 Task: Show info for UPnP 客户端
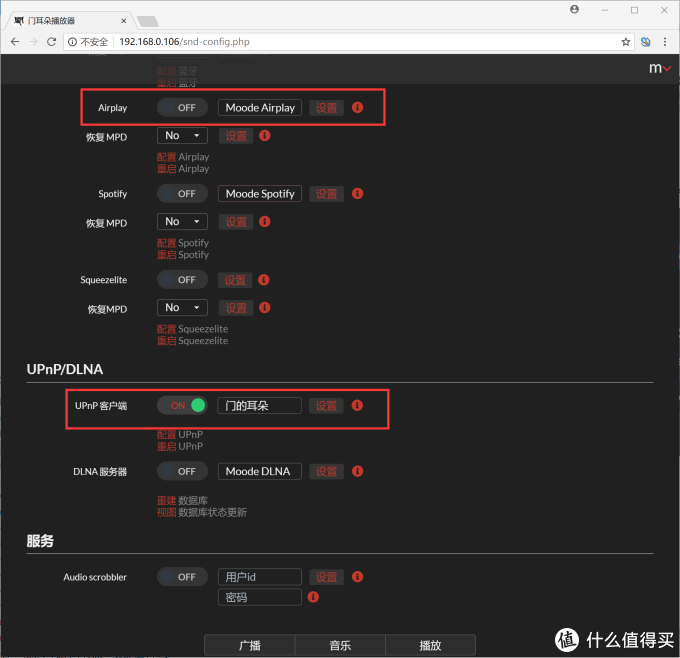pos(357,405)
